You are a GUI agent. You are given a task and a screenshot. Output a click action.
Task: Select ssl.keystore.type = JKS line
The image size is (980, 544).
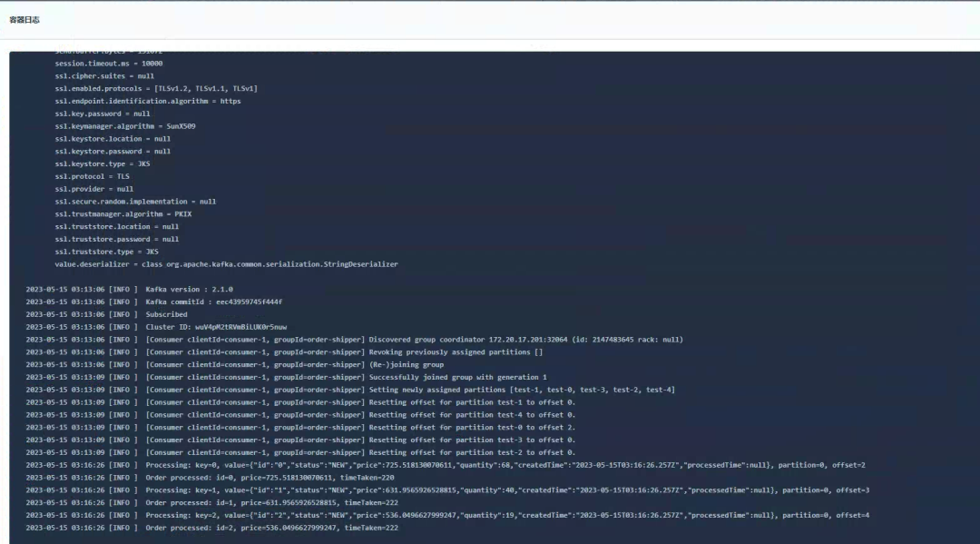[103, 163]
